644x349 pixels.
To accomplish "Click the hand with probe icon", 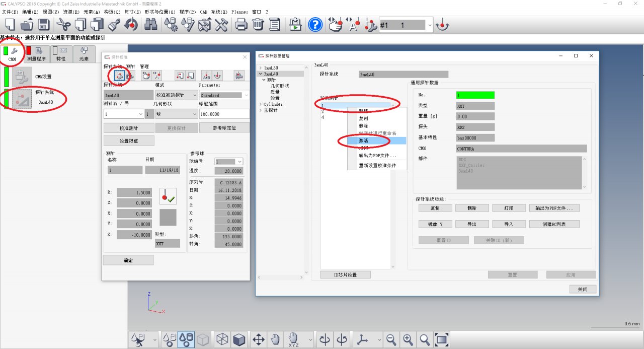I will (336, 24).
